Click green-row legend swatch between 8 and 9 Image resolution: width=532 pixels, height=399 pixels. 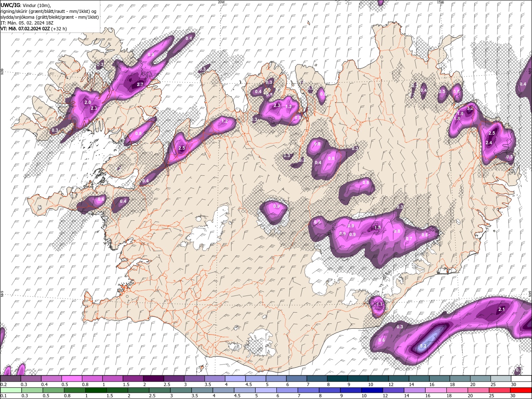(330, 390)
